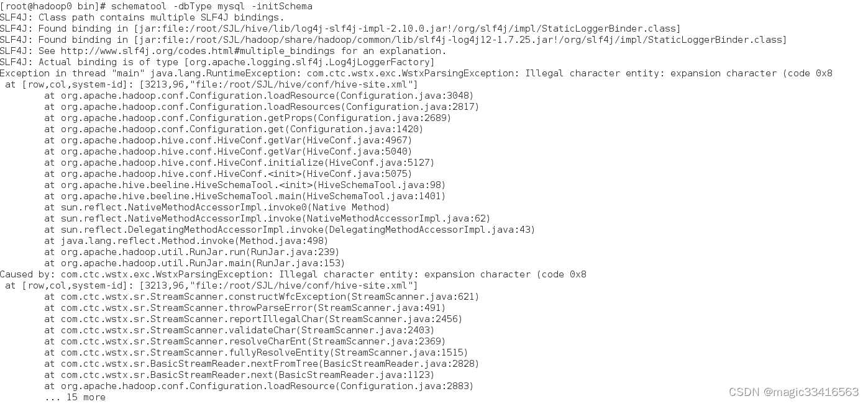
Task: Click the HiveConf.java:4967 getVar frame
Action: point(228,140)
